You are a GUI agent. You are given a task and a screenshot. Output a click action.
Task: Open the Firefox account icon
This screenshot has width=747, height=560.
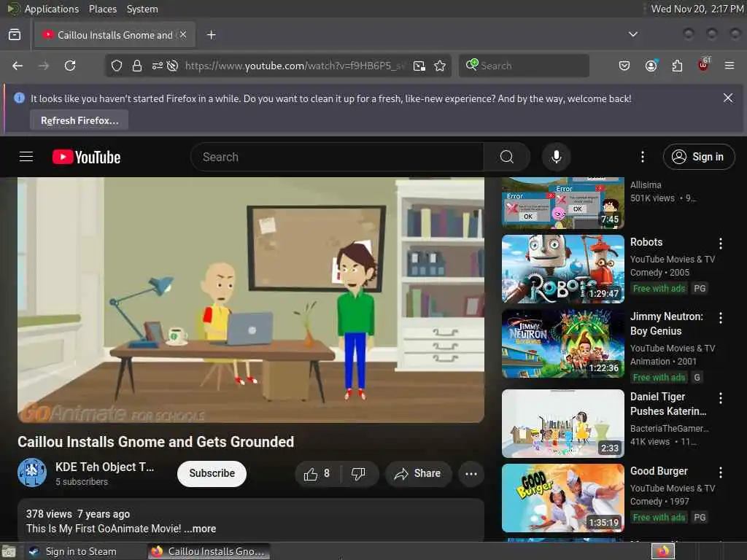pyautogui.click(x=651, y=66)
